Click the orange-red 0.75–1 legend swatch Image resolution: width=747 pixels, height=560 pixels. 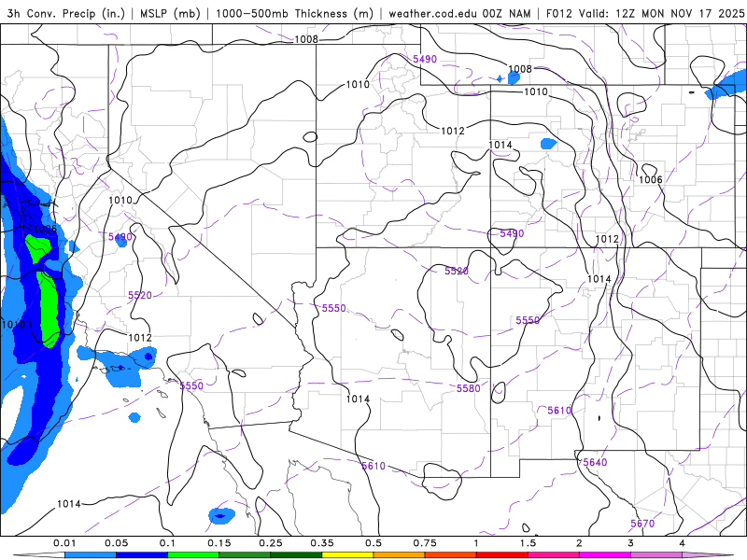pyautogui.click(x=451, y=555)
